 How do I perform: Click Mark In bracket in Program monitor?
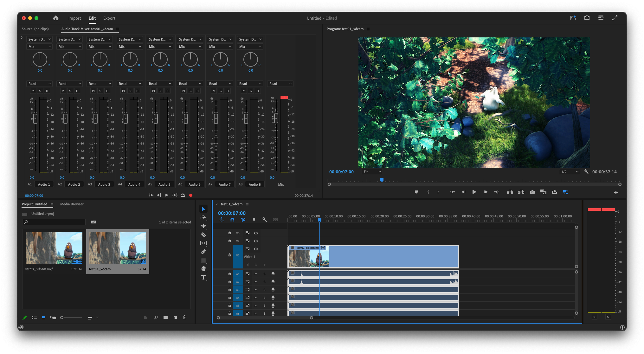coord(428,192)
